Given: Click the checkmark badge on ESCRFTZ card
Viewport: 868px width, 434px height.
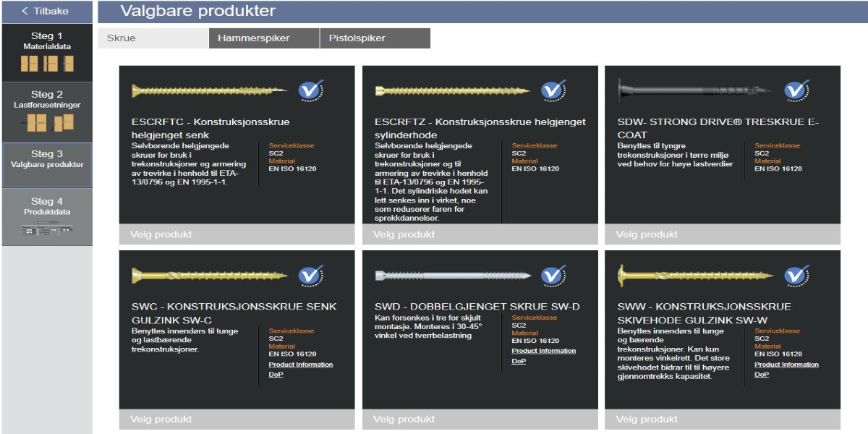Looking at the screenshot, I should click(554, 90).
